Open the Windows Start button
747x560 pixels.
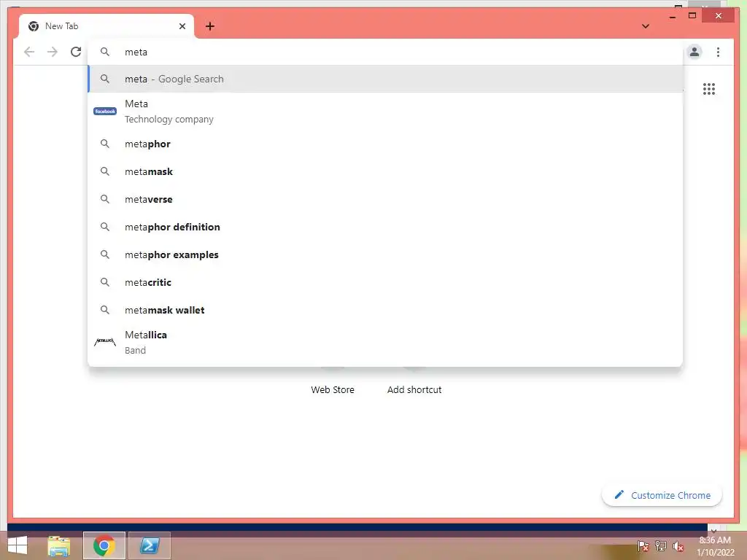tap(18, 545)
